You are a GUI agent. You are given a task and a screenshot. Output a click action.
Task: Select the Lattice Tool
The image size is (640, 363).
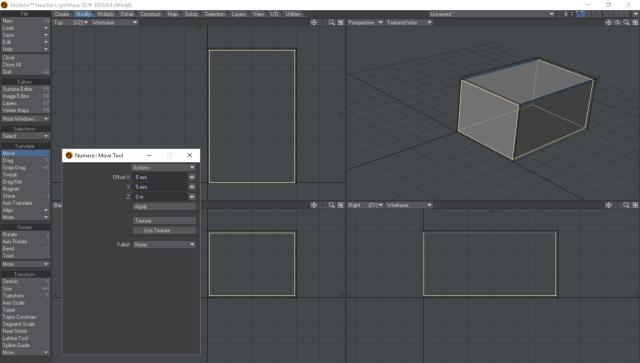25,338
